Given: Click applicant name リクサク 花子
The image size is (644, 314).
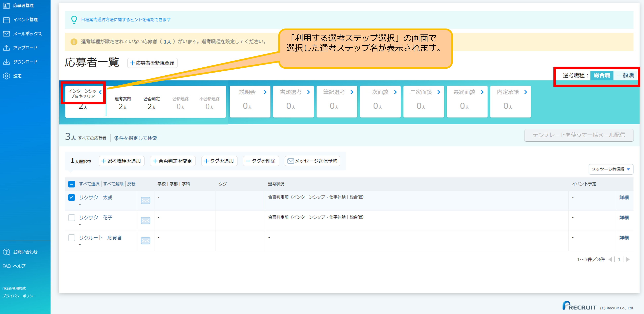Looking at the screenshot, I should coord(96,217).
